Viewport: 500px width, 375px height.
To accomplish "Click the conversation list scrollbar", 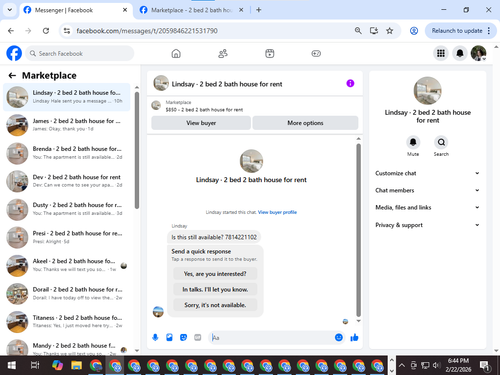I will [137, 150].
